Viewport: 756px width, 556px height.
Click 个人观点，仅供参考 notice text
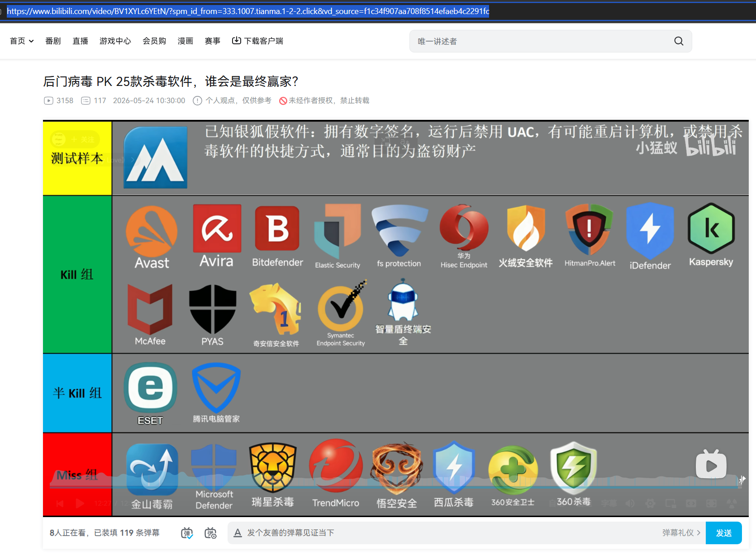pyautogui.click(x=238, y=100)
